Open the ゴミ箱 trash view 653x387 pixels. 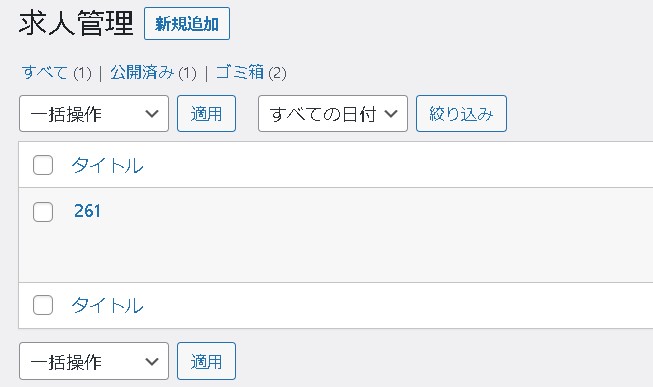(x=240, y=72)
